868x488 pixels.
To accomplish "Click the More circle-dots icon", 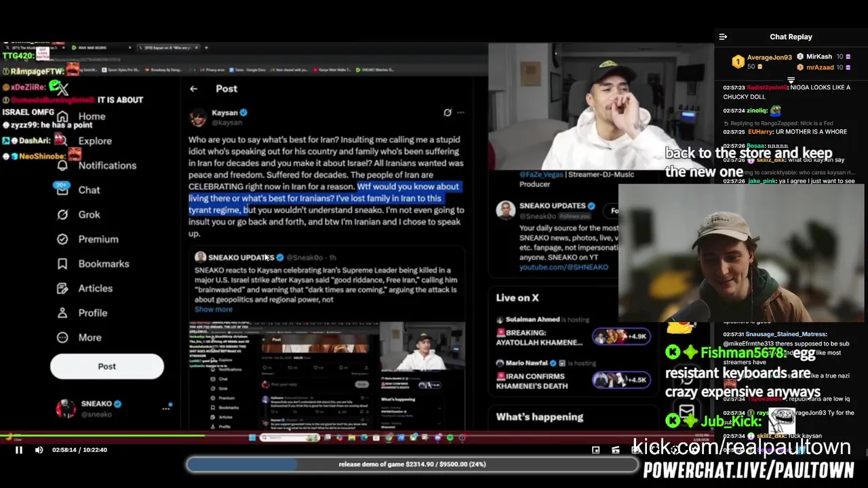I will [x=62, y=338].
